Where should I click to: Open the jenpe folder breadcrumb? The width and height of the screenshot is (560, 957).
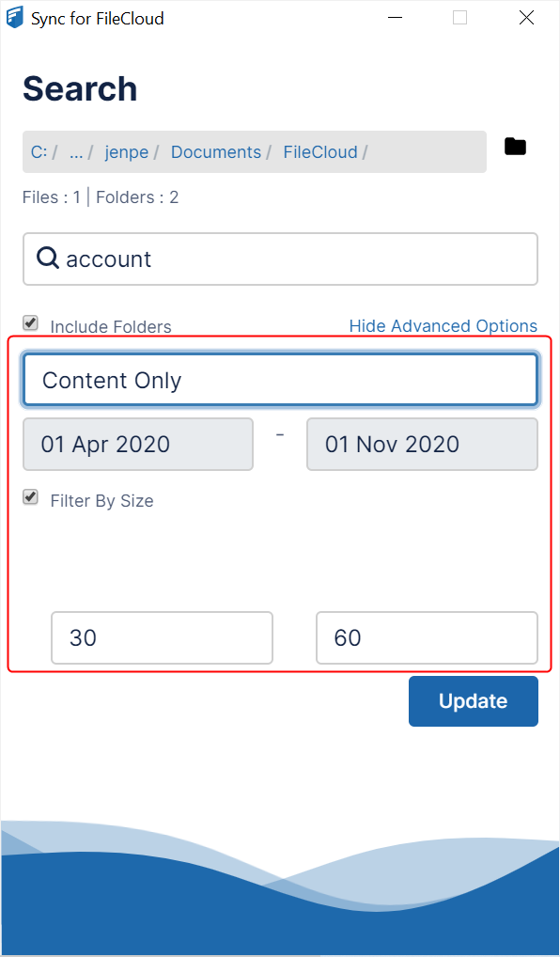tap(127, 151)
